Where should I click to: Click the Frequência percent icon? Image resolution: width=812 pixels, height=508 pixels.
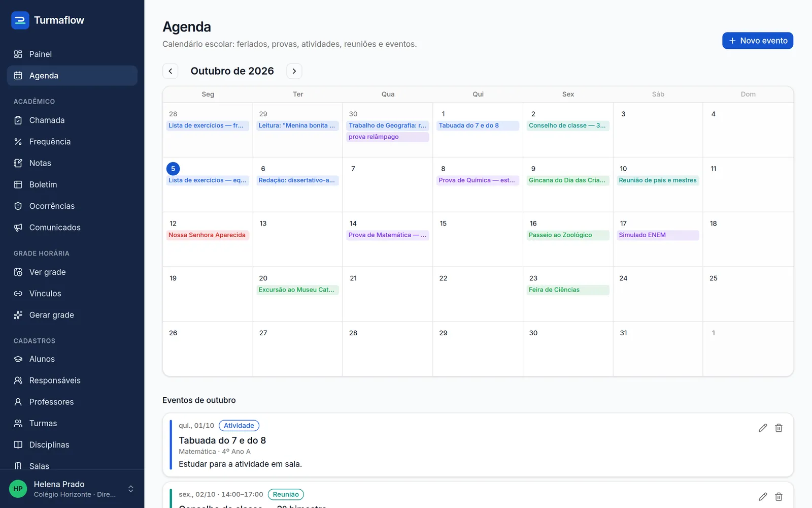(x=18, y=142)
